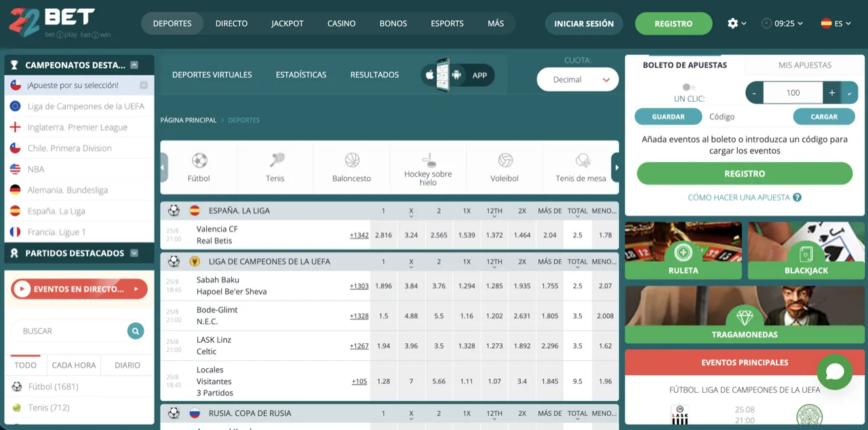Switch to the Diario tab
The height and width of the screenshot is (430, 868).
coord(127,365)
